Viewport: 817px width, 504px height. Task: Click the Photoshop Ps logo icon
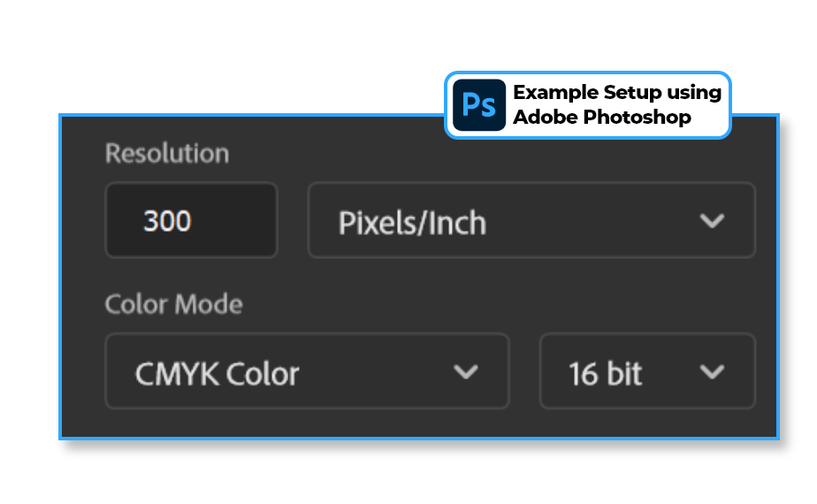pos(478,105)
